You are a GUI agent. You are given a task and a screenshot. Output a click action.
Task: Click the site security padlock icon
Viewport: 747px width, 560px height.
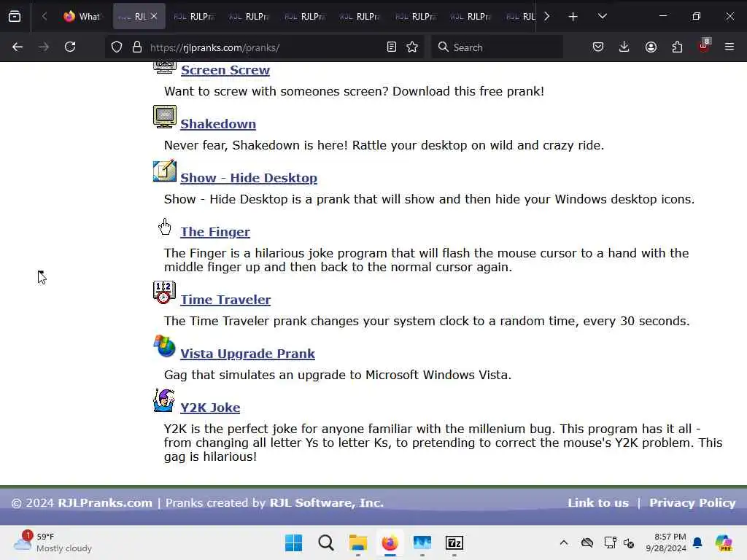(137, 47)
